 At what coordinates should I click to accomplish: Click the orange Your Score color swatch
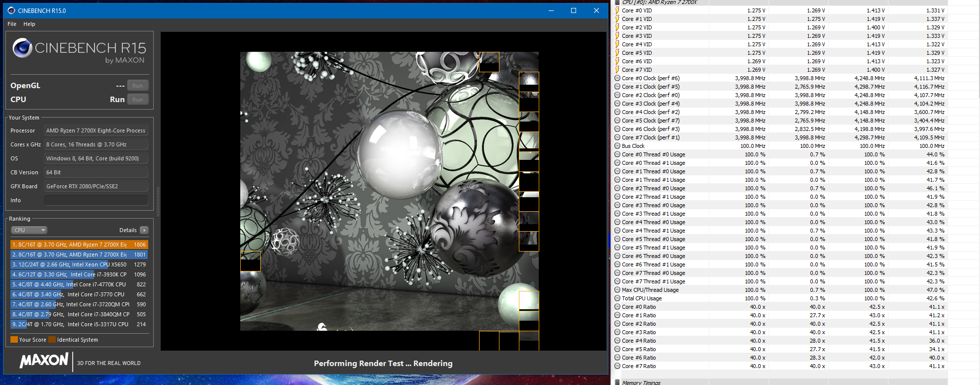[x=14, y=340]
